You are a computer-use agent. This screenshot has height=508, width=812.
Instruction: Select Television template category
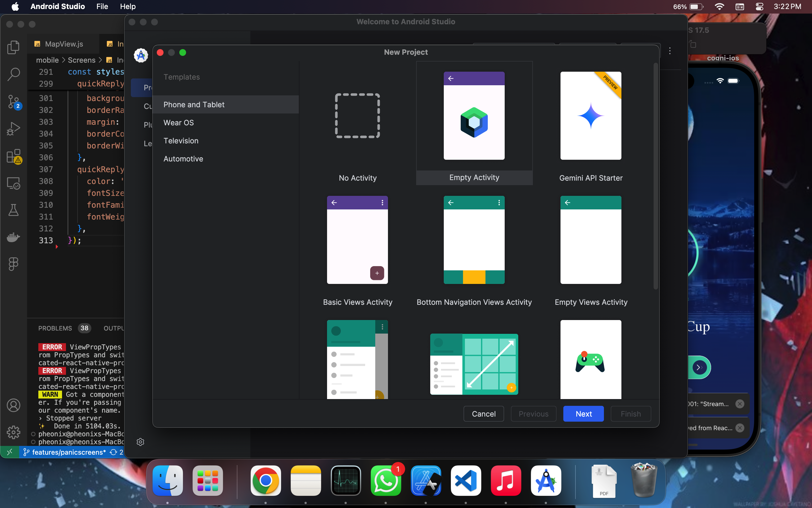(226, 141)
